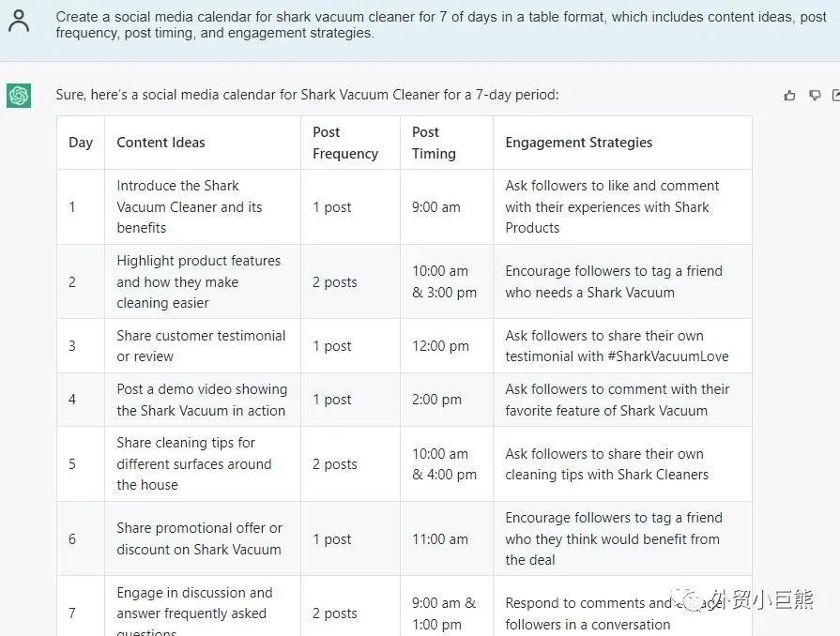The height and width of the screenshot is (636, 840).
Task: Select the '2:00 pm' timing cell
Action: (436, 400)
